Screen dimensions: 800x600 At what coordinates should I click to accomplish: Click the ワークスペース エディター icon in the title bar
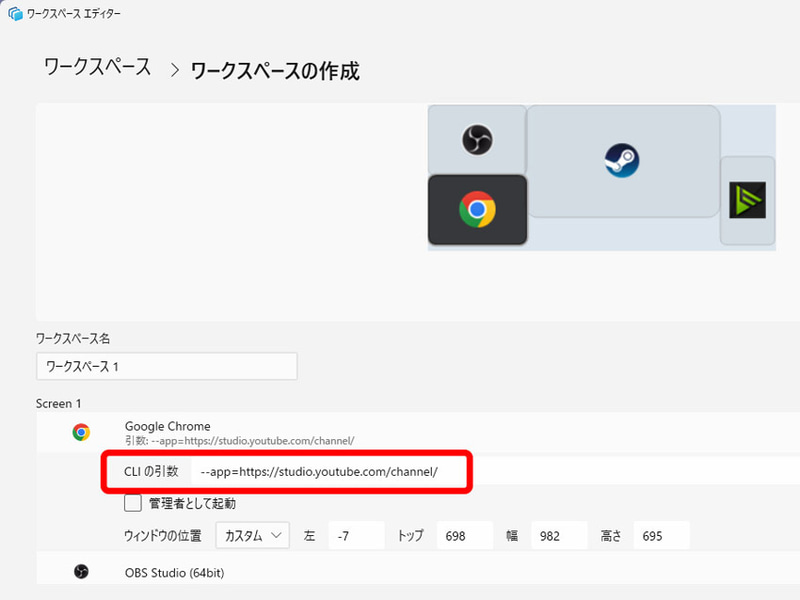(x=12, y=13)
